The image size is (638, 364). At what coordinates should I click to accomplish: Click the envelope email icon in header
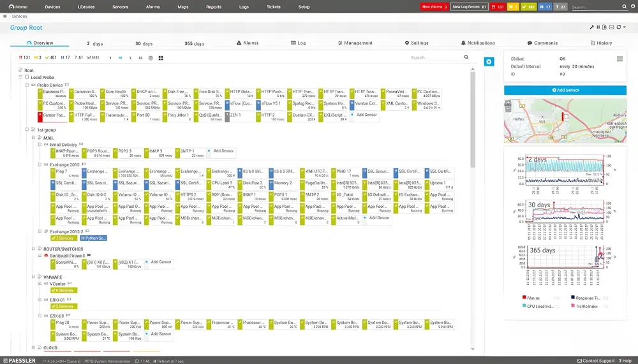click(612, 27)
